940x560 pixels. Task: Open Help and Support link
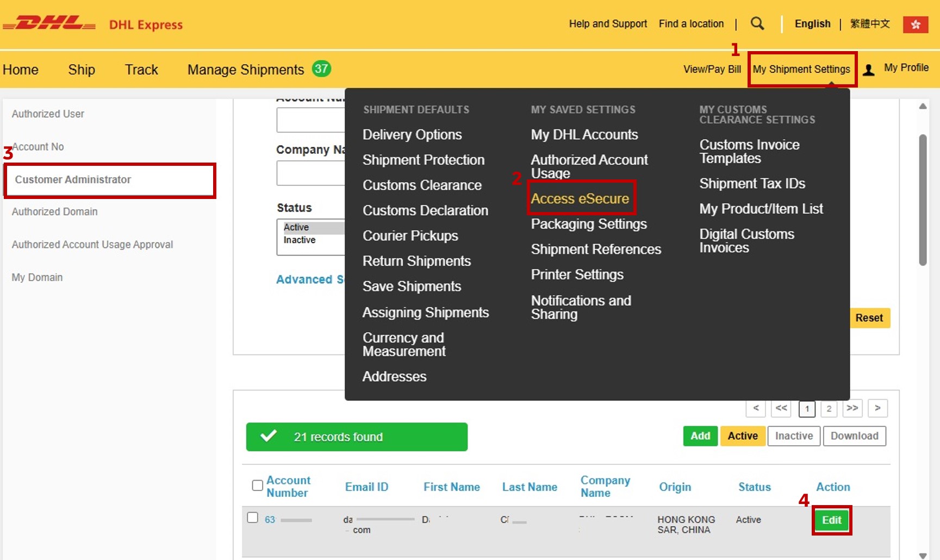pos(608,23)
